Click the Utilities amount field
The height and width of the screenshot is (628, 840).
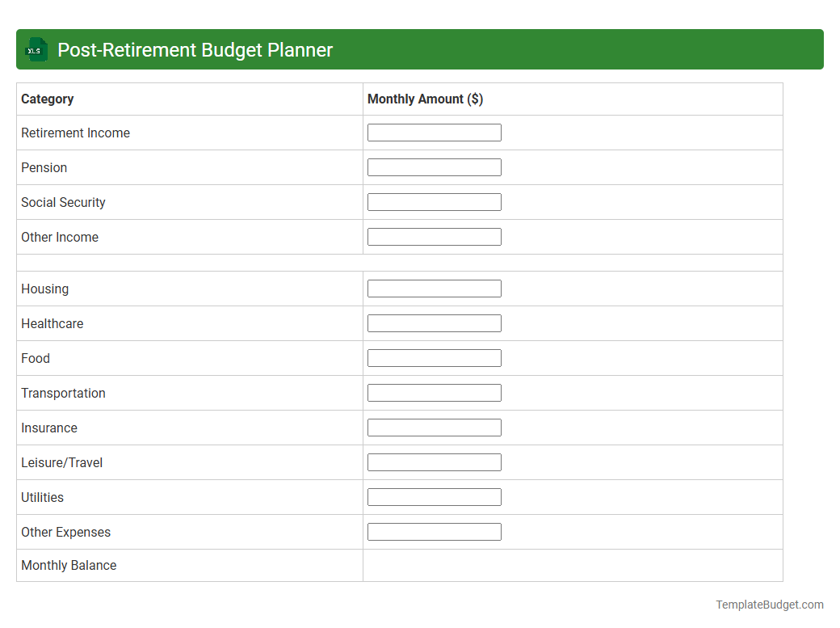pos(434,496)
